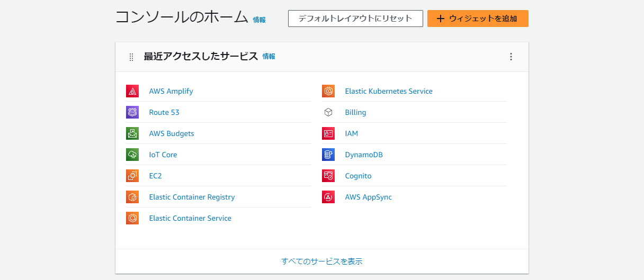Grab the widget drag handle dots
Image resolution: width=644 pixels, height=280 pixels.
click(x=131, y=57)
